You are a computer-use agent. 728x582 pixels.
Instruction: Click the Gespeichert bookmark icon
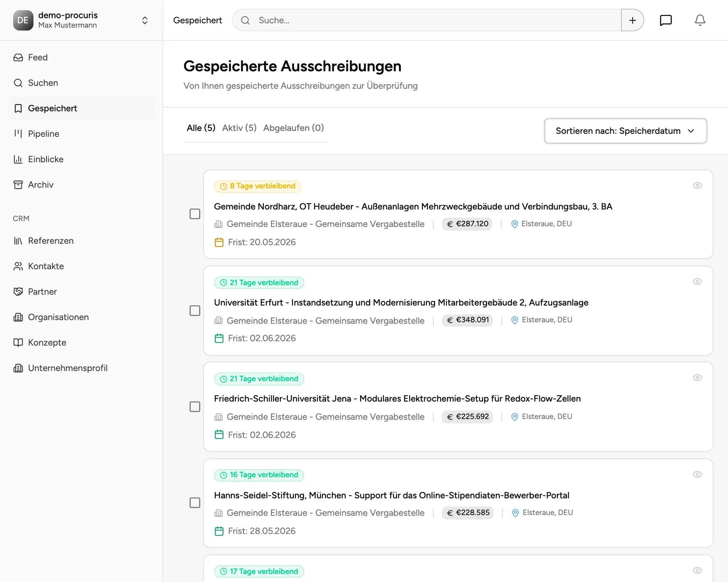coord(18,108)
